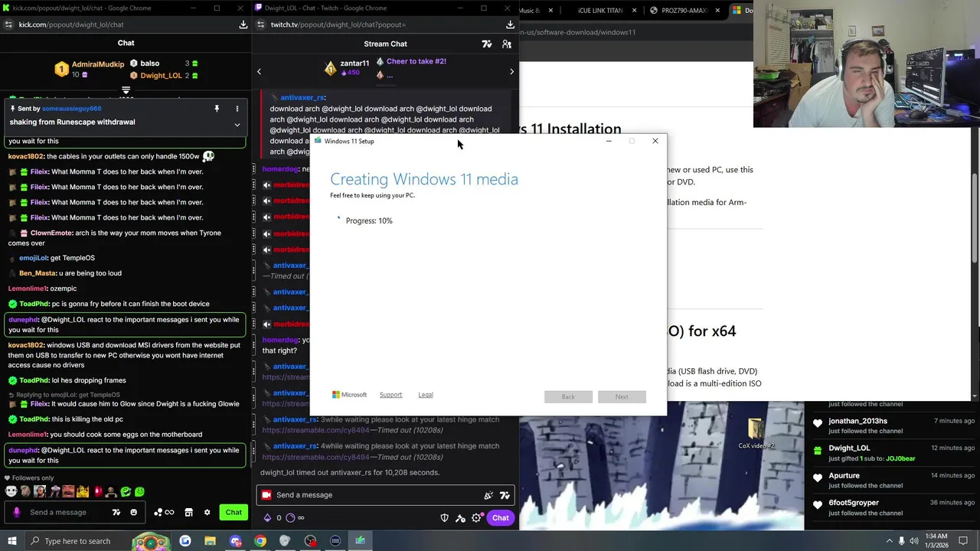Click AdmiralMudkip on Kick leaderboard
The width and height of the screenshot is (980, 551).
[x=98, y=64]
